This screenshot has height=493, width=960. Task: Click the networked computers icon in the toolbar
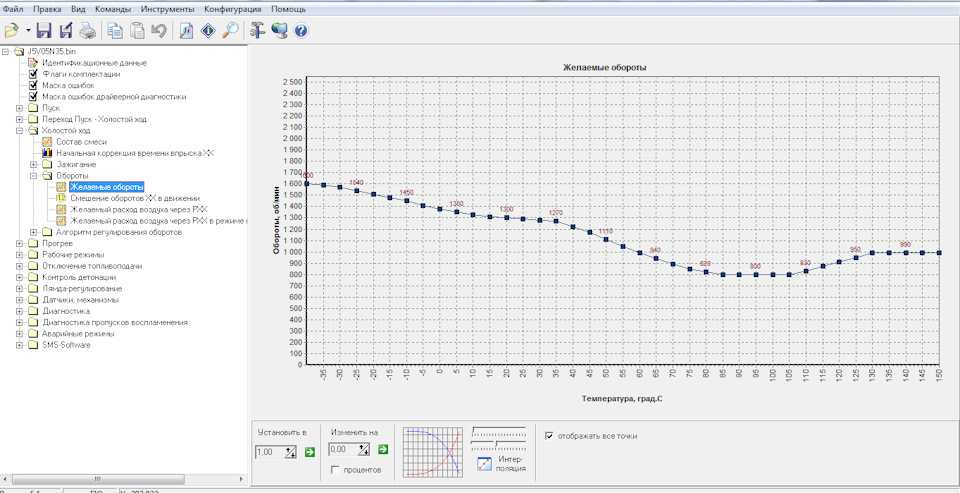point(279,31)
